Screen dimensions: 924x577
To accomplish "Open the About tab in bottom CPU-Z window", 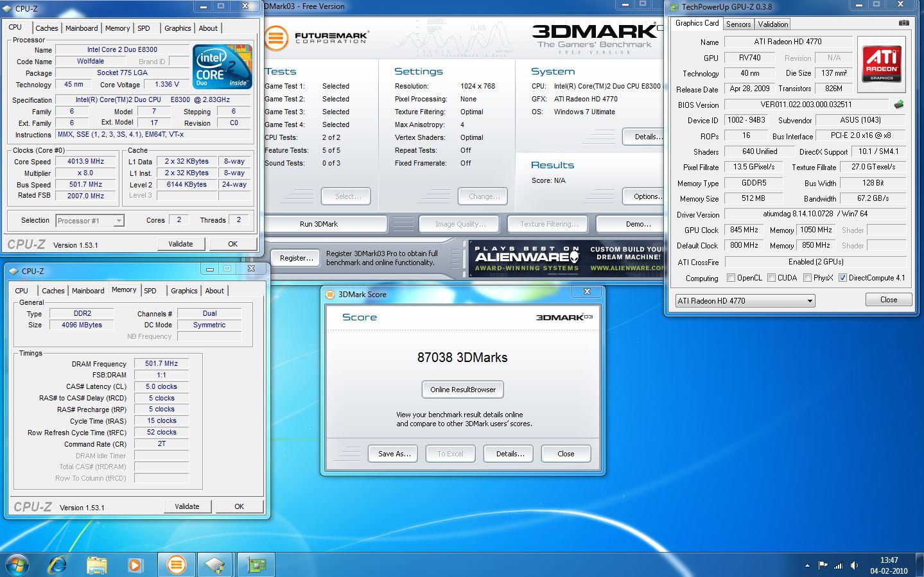I will pyautogui.click(x=214, y=291).
